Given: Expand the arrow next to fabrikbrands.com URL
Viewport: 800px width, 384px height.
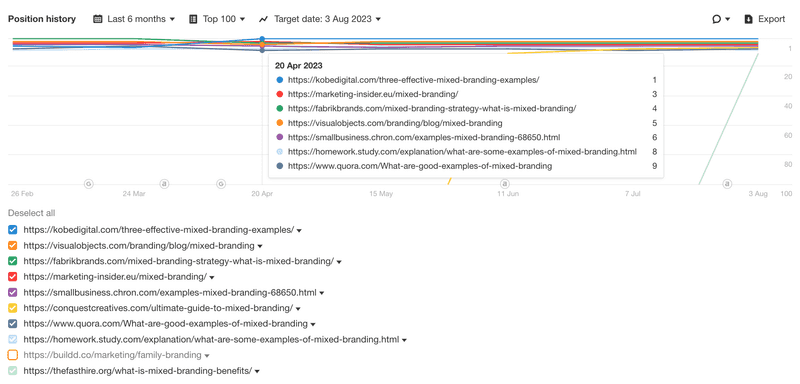Looking at the screenshot, I should tap(339, 262).
